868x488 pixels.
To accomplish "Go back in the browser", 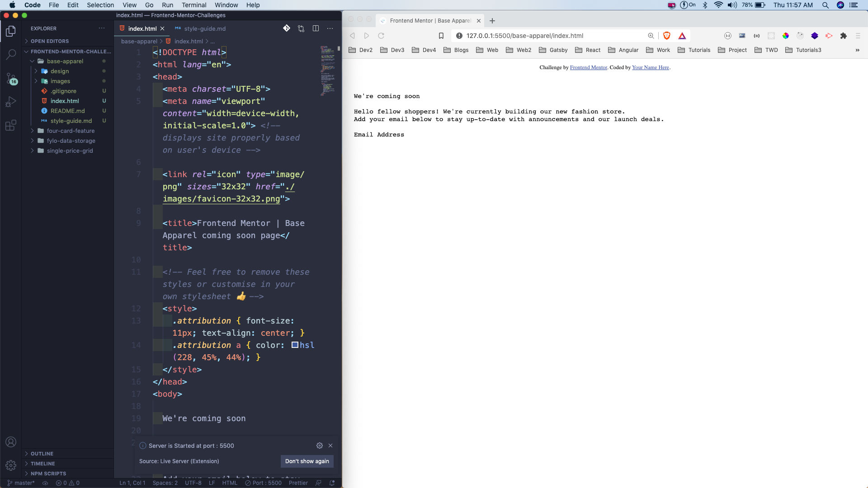I will point(352,36).
